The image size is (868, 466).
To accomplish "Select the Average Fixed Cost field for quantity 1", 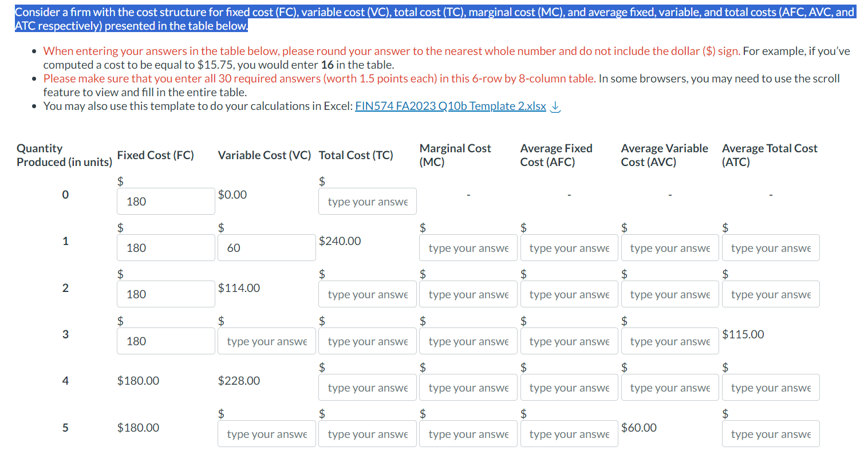I will tap(569, 247).
